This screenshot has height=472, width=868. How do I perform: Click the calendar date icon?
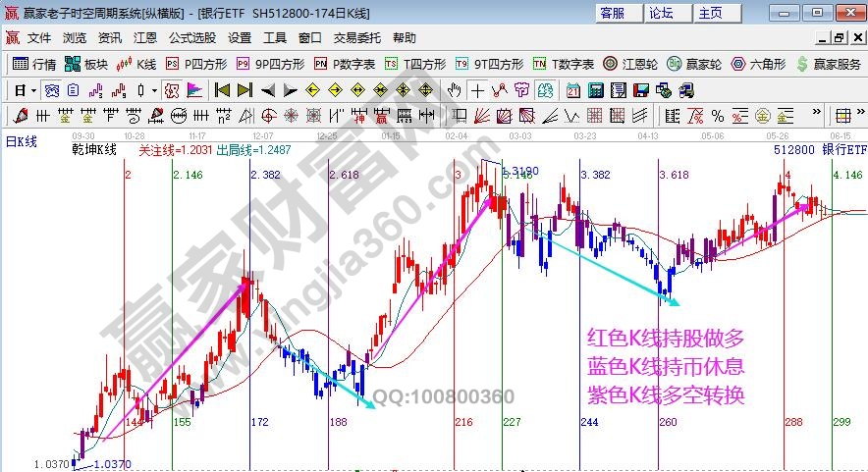573,90
